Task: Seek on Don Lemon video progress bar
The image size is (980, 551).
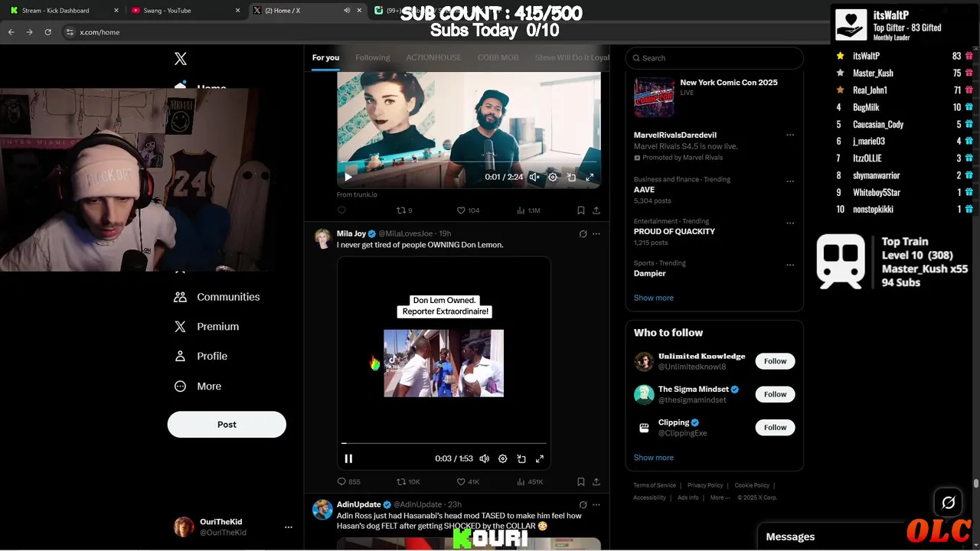Action: [444, 443]
